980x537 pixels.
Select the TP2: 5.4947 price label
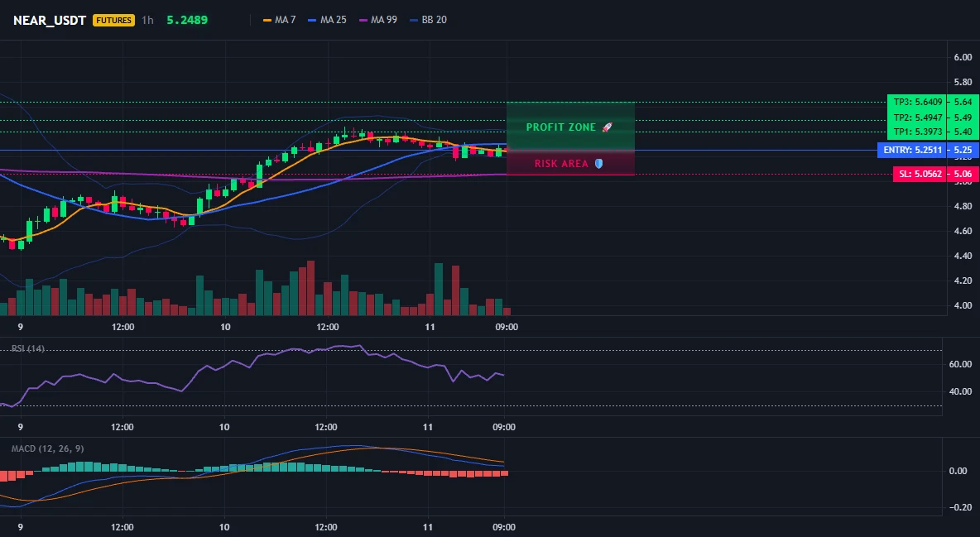pyautogui.click(x=917, y=117)
